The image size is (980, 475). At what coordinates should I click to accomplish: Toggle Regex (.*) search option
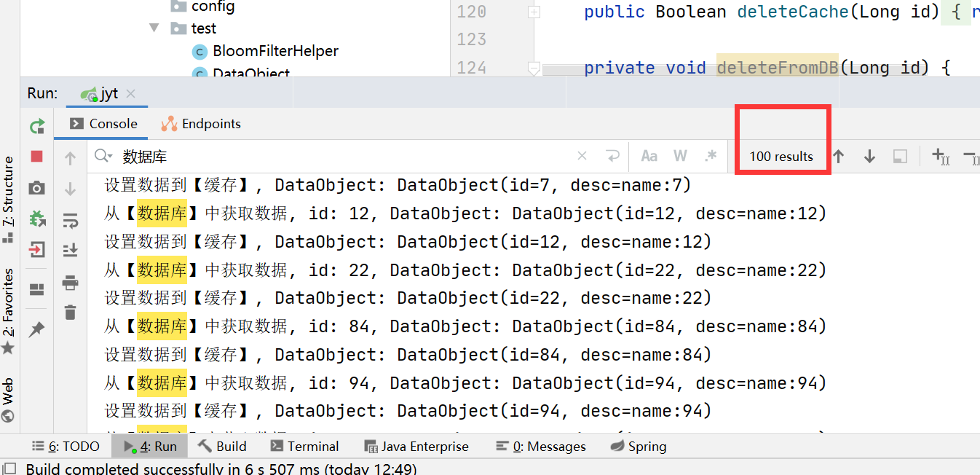[x=711, y=156]
